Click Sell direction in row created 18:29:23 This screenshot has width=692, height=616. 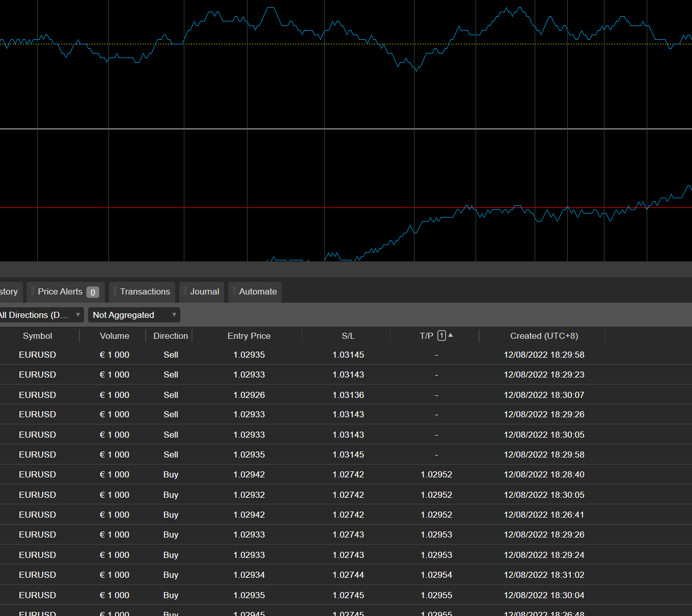171,374
